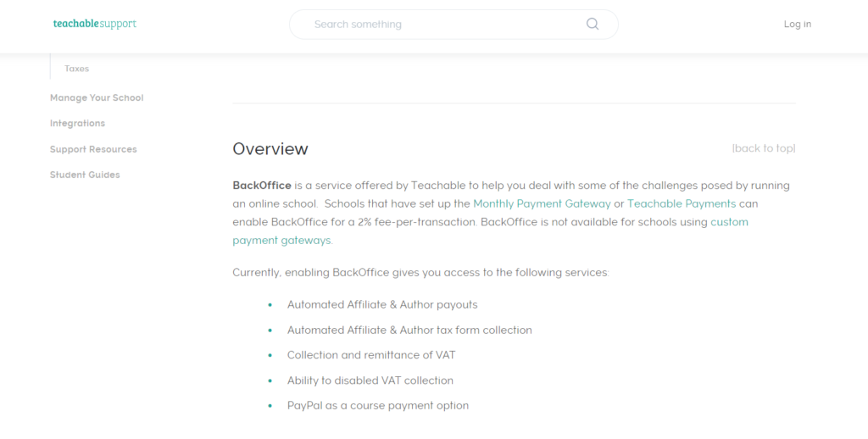Open the Log in page
The image size is (868, 439).
pyautogui.click(x=797, y=24)
